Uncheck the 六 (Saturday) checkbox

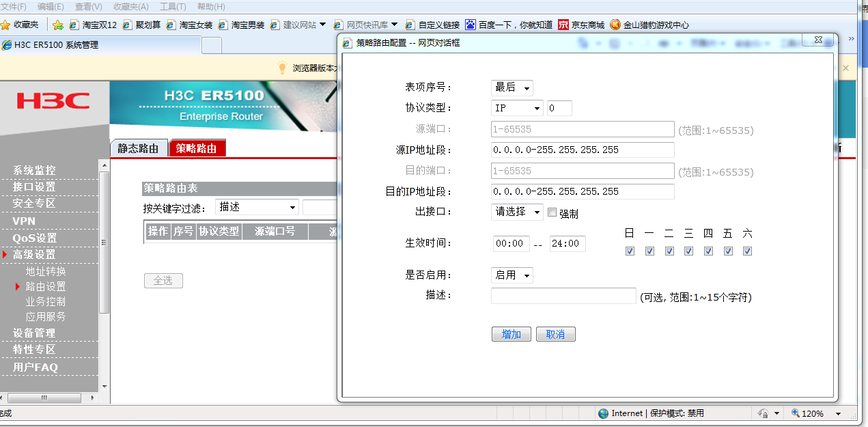pos(747,251)
